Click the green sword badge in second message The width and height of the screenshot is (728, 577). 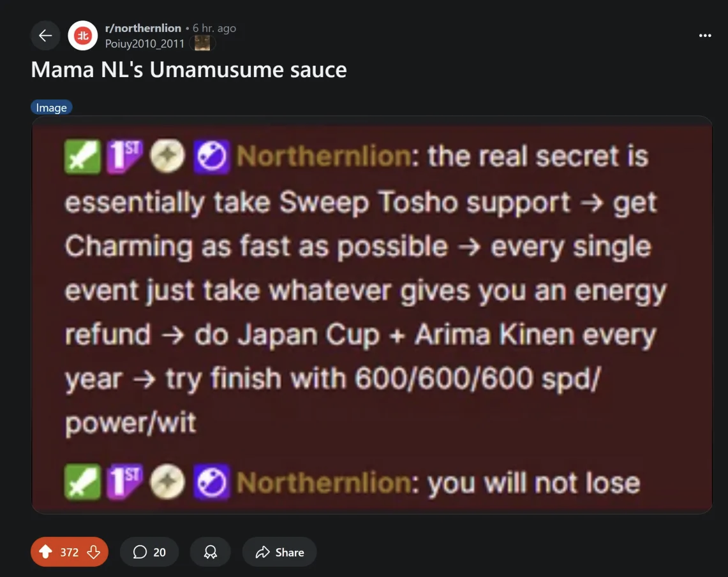(82, 482)
